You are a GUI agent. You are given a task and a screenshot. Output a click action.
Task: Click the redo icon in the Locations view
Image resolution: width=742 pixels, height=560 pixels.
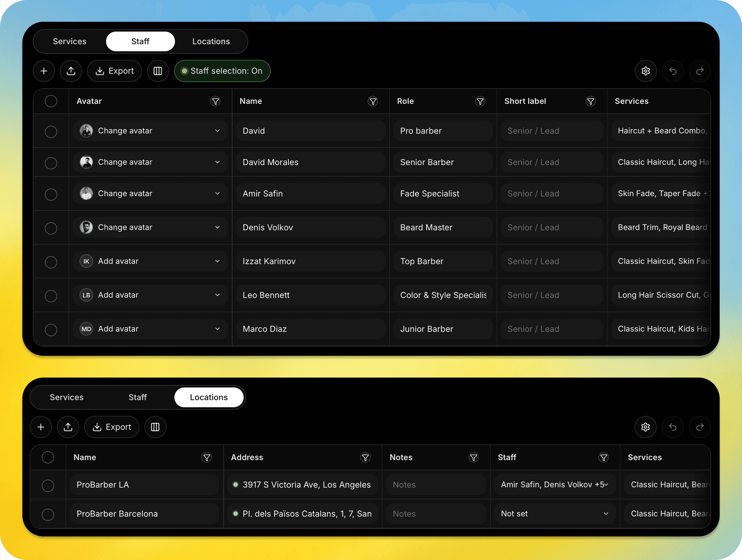pyautogui.click(x=700, y=427)
